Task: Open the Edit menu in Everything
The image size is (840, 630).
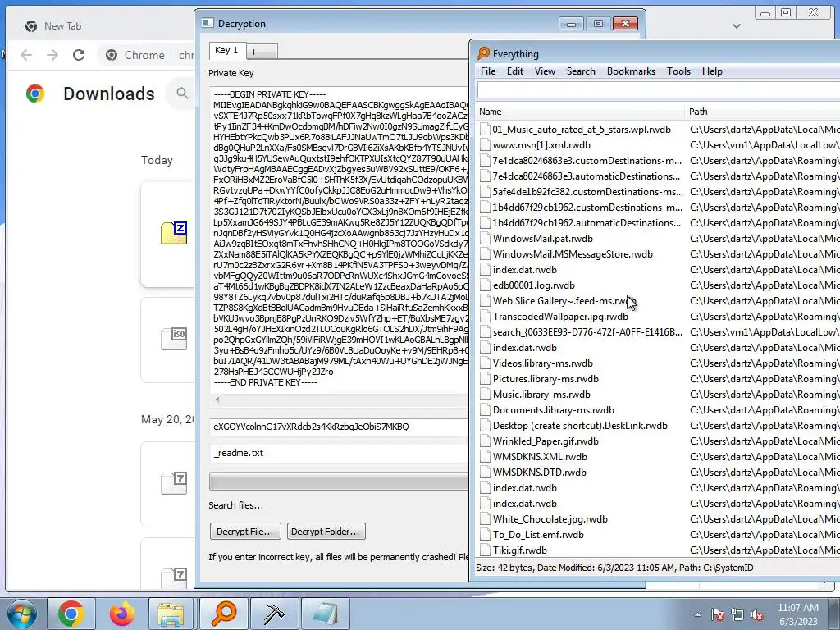Action: click(515, 71)
